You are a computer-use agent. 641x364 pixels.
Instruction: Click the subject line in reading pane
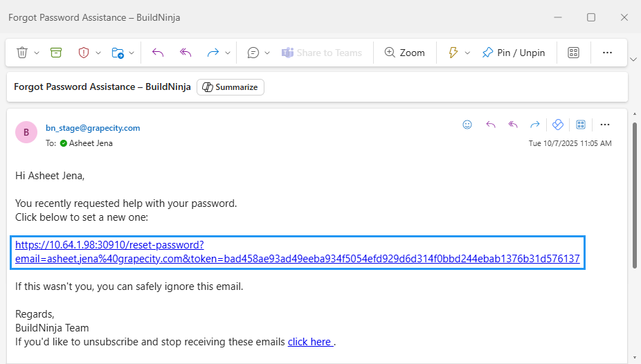click(x=102, y=87)
